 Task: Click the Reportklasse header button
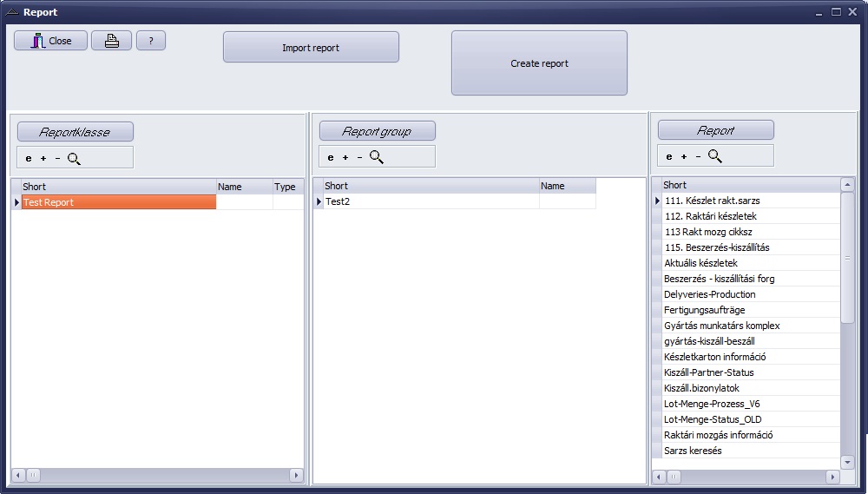point(76,132)
